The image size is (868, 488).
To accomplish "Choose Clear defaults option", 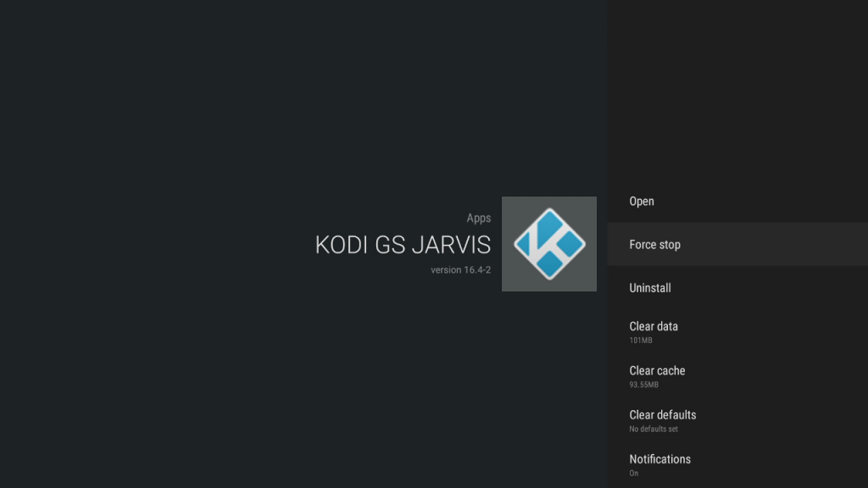I will (x=737, y=420).
